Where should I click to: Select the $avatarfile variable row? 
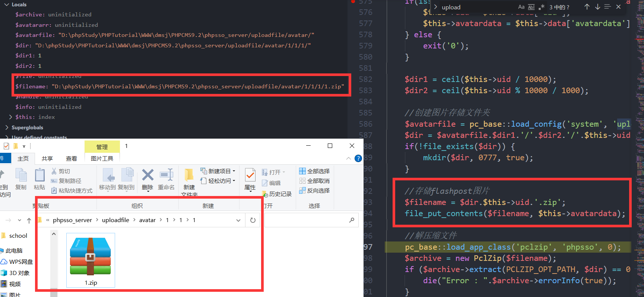[x=165, y=35]
